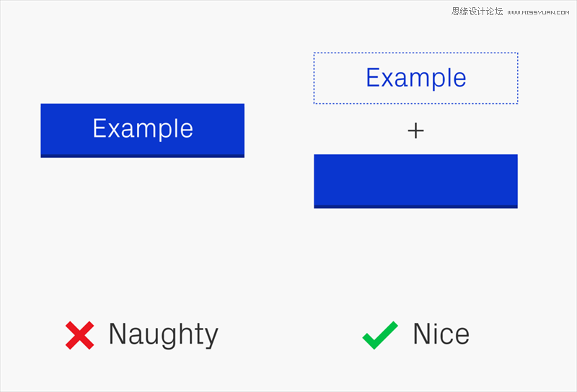Click the Naughty label
This screenshot has width=577, height=392.
tap(164, 334)
